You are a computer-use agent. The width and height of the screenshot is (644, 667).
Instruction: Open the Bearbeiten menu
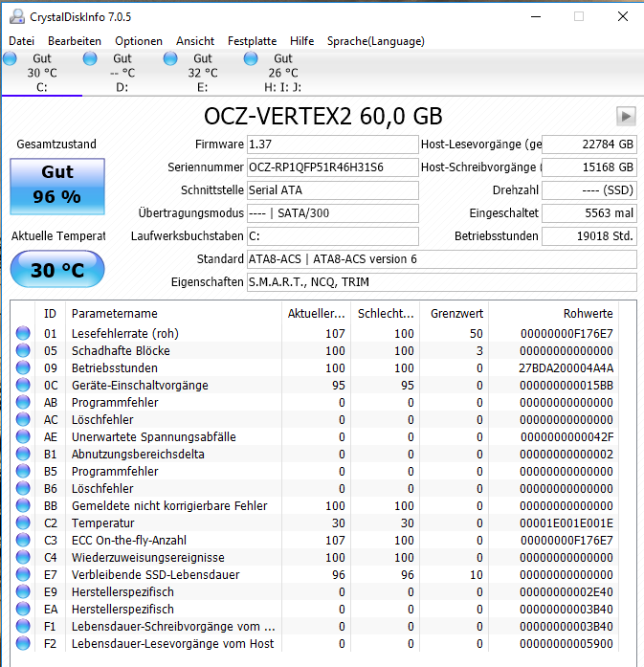click(75, 41)
